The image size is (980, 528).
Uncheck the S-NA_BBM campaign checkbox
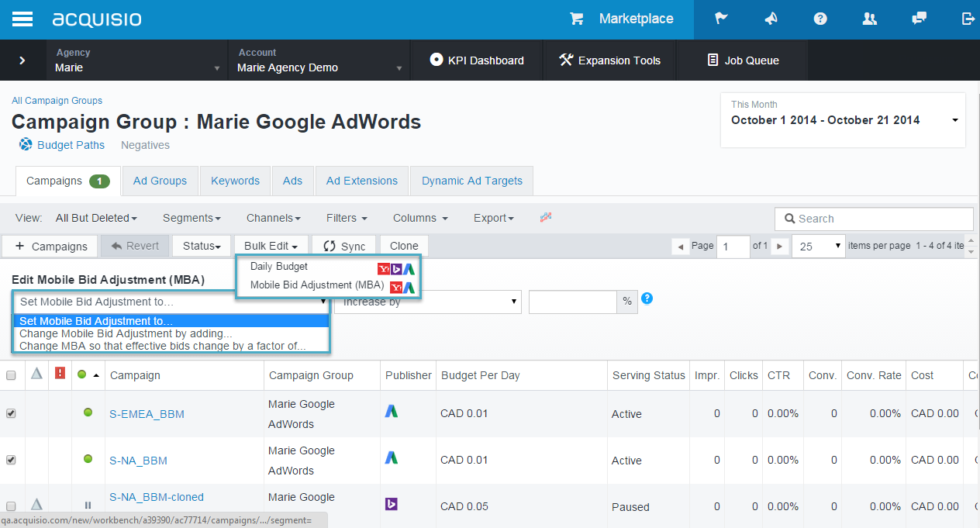pyautogui.click(x=11, y=460)
